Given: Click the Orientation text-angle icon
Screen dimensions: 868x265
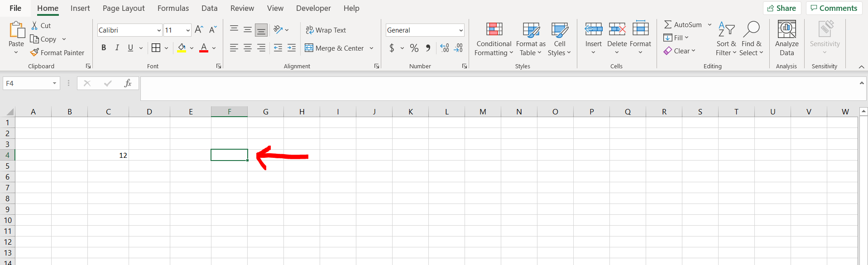Looking at the screenshot, I should point(278,30).
